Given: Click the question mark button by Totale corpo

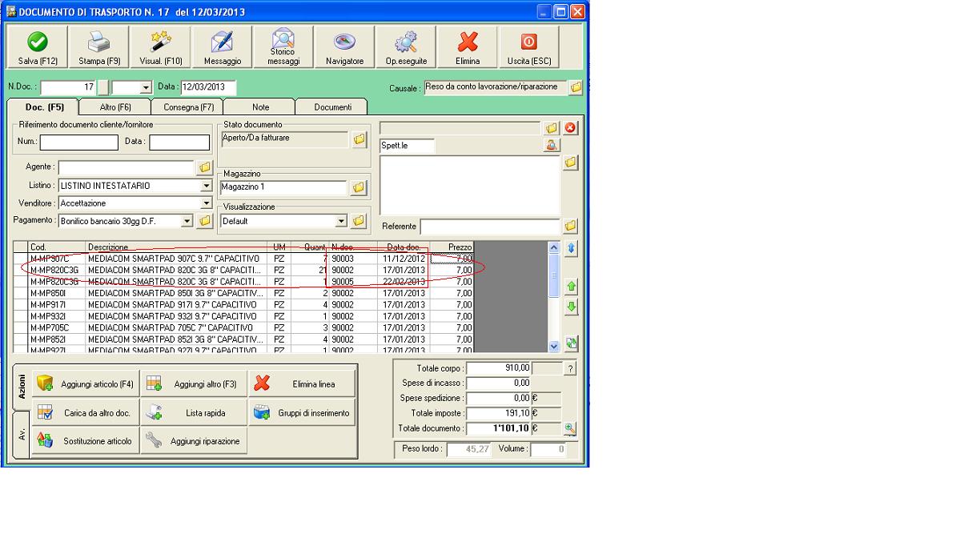Looking at the screenshot, I should click(x=570, y=368).
